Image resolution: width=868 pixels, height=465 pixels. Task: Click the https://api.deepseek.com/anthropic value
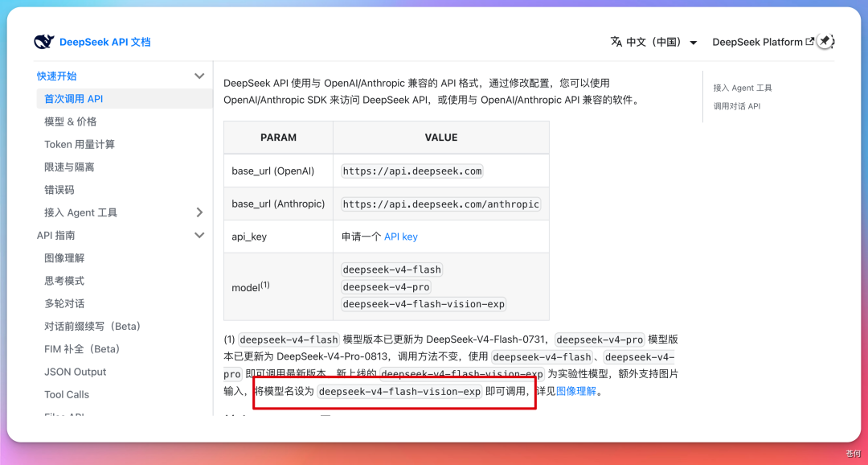440,204
